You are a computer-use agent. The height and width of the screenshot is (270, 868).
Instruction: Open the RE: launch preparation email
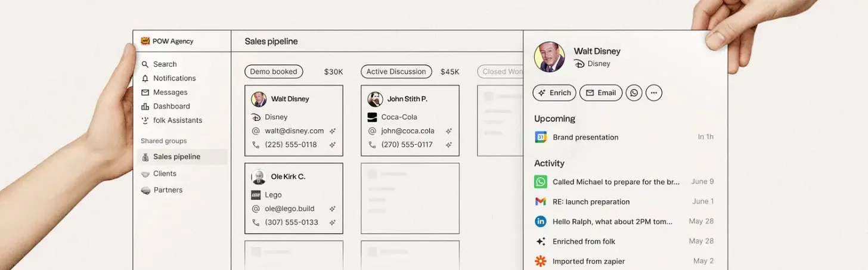[624, 201]
